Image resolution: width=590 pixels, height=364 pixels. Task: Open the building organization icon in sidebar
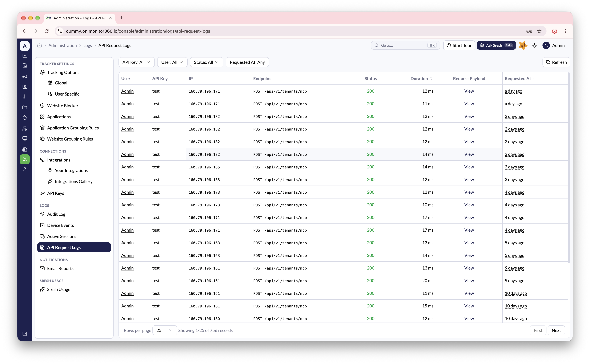tap(25, 149)
